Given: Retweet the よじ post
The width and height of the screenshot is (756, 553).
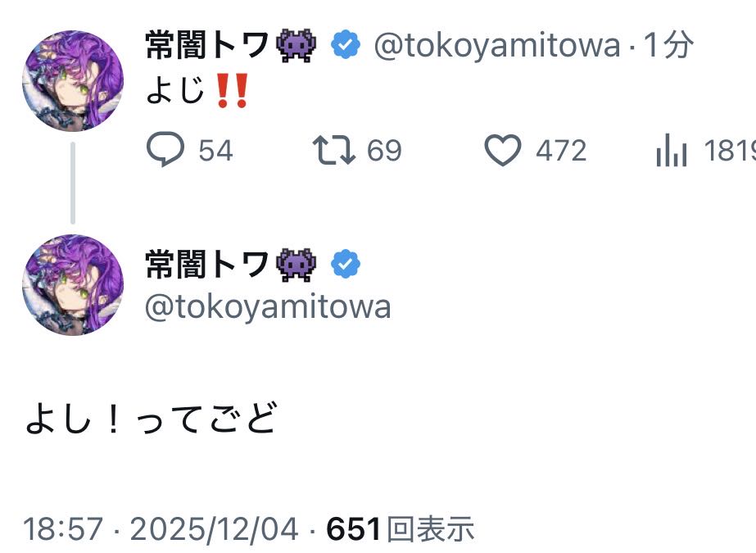Looking at the screenshot, I should [334, 150].
